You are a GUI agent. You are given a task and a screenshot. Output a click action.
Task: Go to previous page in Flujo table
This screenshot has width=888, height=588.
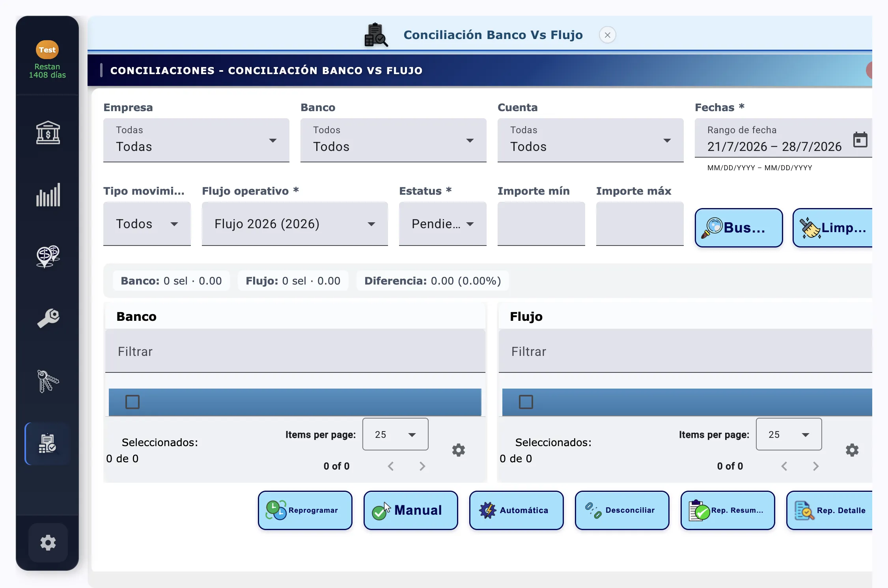(784, 466)
